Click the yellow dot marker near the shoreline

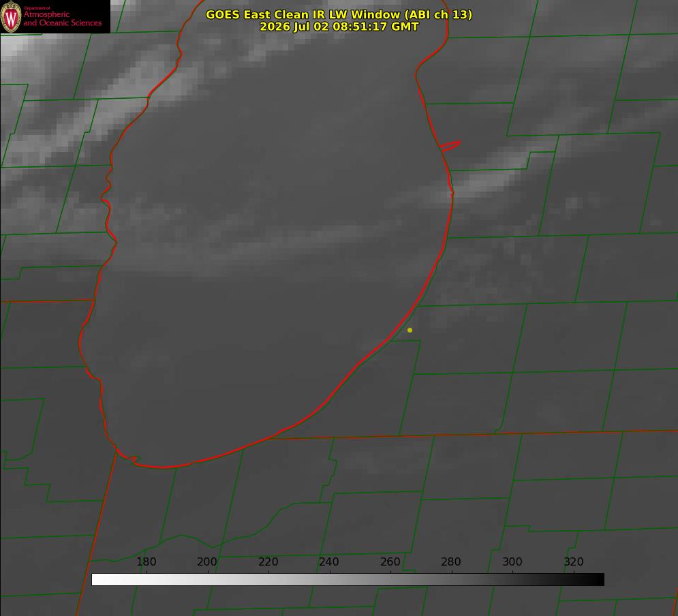pos(410,330)
